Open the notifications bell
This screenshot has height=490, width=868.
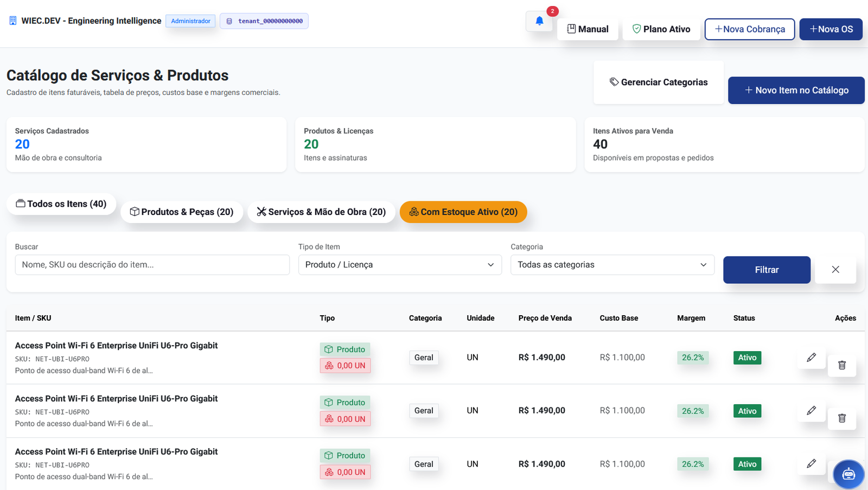[539, 21]
